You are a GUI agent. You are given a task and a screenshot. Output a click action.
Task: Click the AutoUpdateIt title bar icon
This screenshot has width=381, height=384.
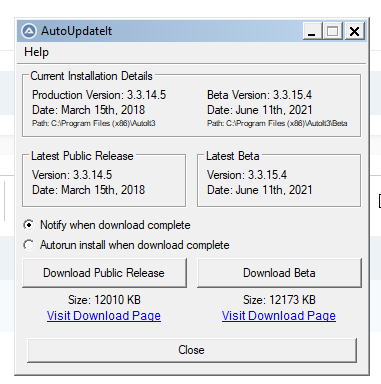29,31
